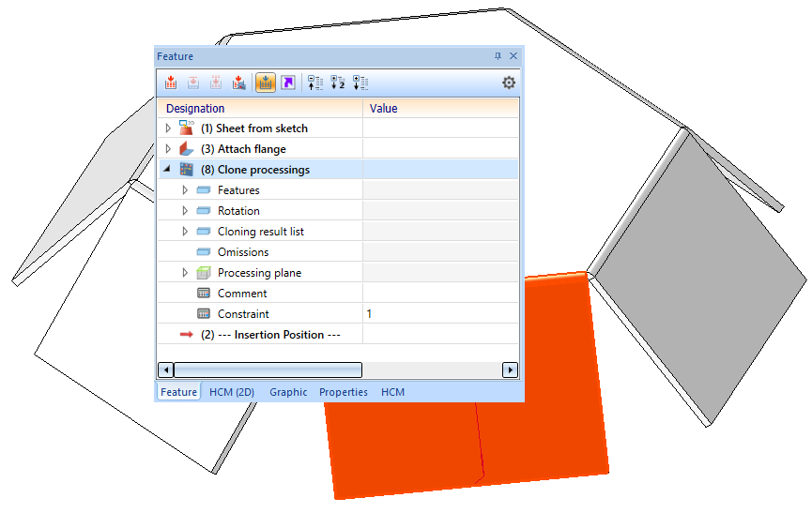The height and width of the screenshot is (513, 812).
Task: Click the Constraint table icon
Action: point(204,314)
